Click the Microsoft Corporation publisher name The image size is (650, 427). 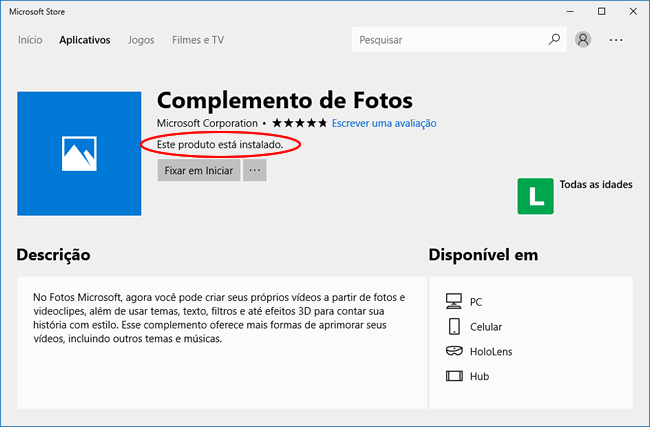pyautogui.click(x=207, y=123)
